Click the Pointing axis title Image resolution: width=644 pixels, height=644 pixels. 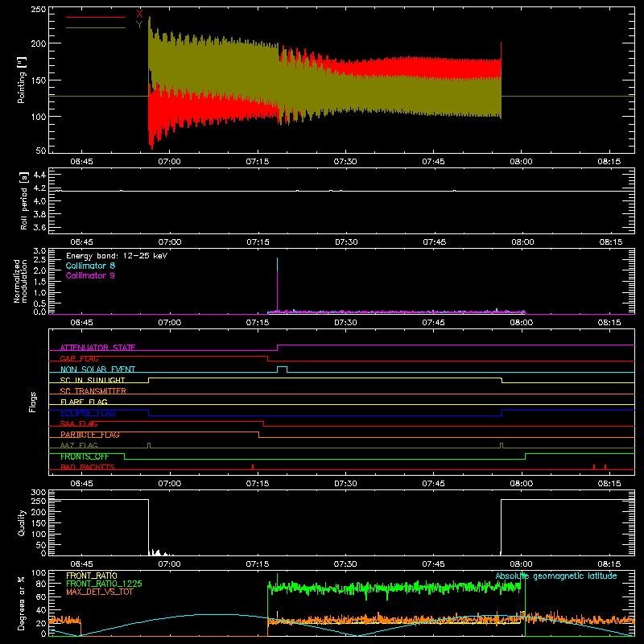point(22,80)
